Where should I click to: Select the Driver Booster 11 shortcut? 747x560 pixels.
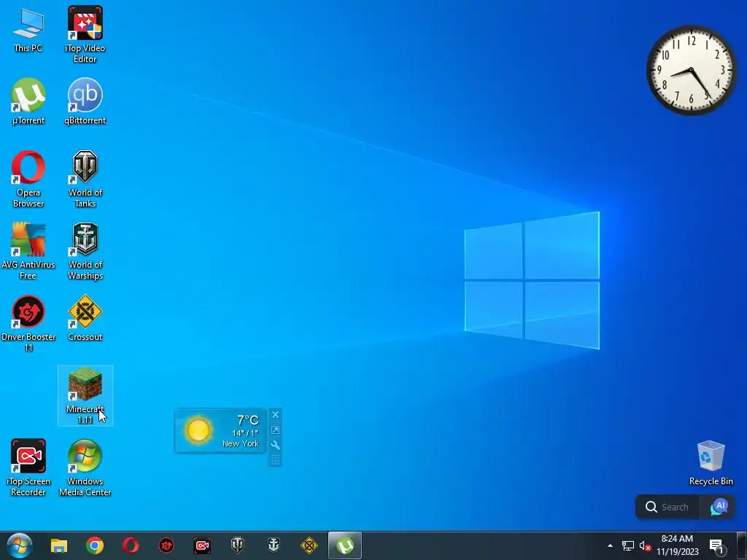[28, 323]
